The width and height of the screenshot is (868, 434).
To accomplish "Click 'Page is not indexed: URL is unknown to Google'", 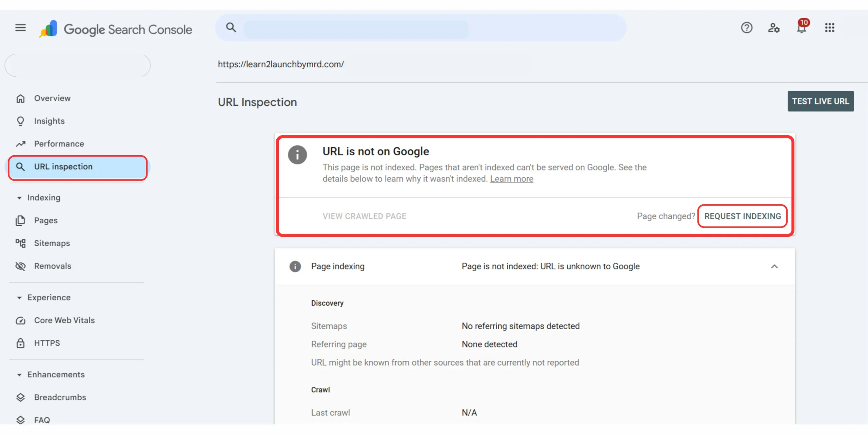I will tap(550, 267).
